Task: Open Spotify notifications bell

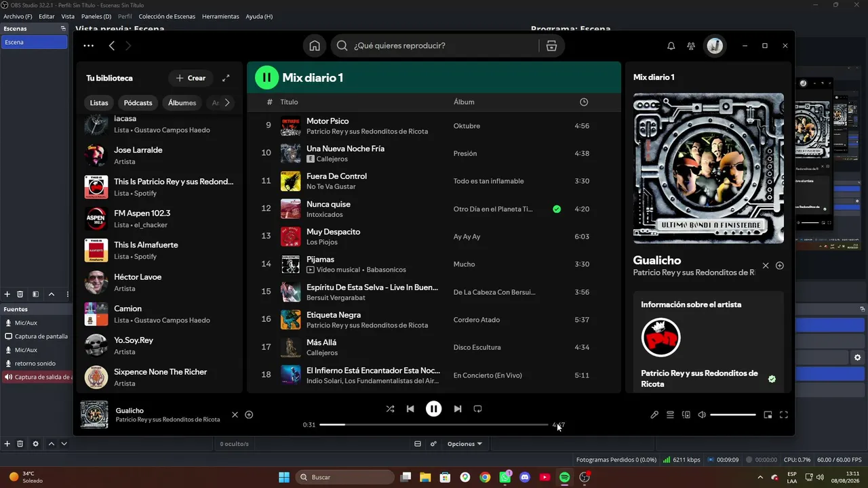Action: tap(671, 45)
